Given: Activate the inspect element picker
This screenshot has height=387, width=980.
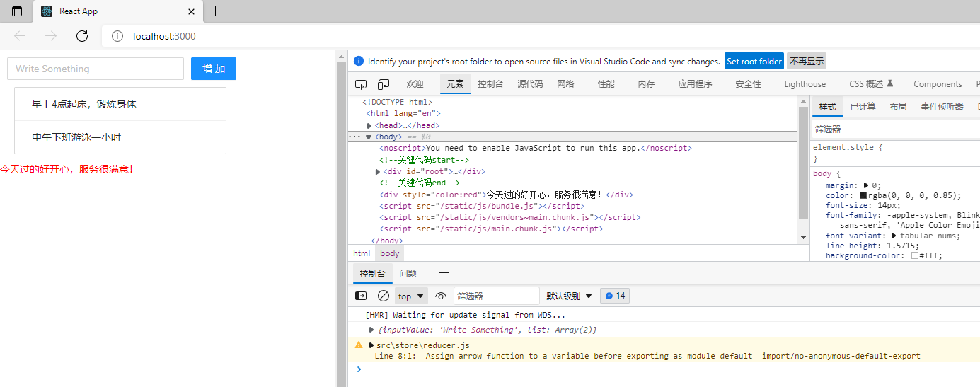Looking at the screenshot, I should point(361,84).
